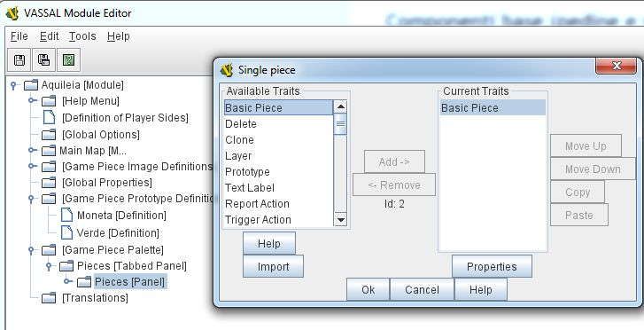Click the Save toolbar icon
This screenshot has width=644, height=330.
click(x=19, y=60)
